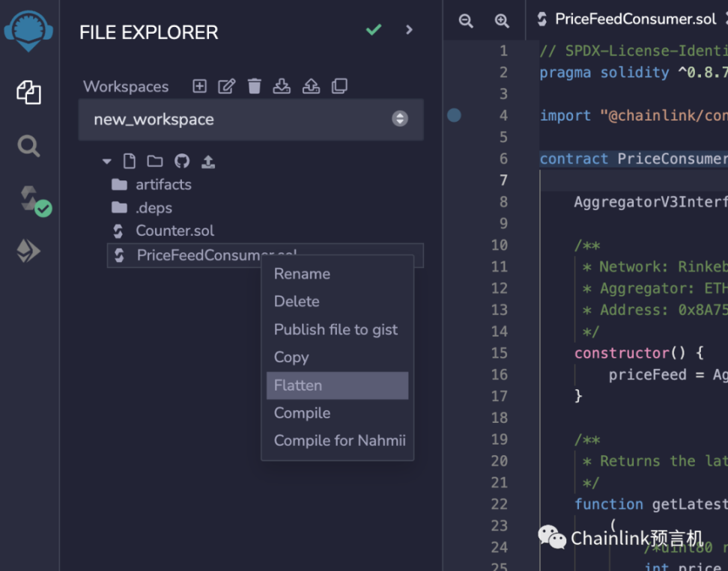Delete workspace using trash icon
The height and width of the screenshot is (571, 728).
click(x=255, y=86)
